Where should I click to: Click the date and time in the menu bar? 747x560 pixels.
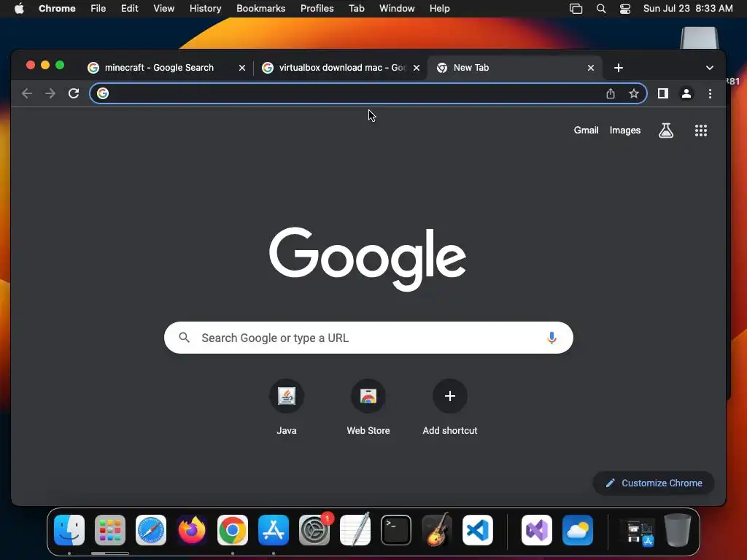(688, 9)
